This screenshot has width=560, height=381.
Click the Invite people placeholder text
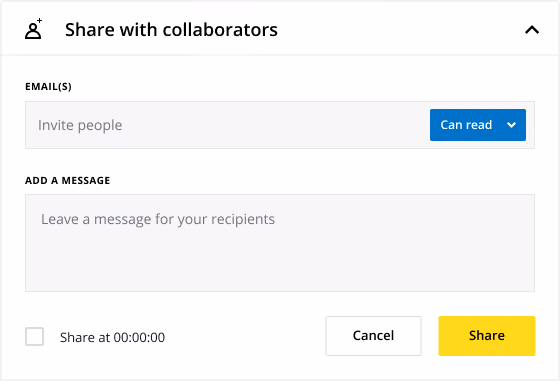(x=80, y=125)
